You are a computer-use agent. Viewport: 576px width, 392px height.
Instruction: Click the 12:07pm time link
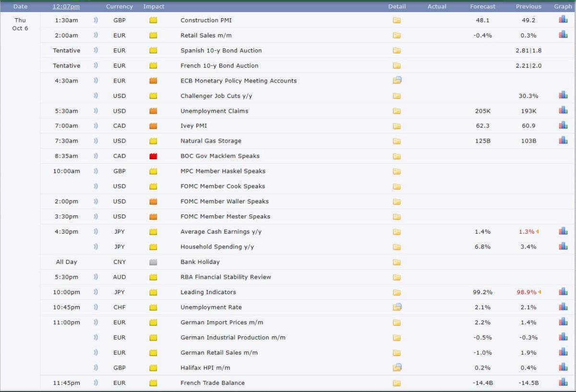pyautogui.click(x=66, y=7)
